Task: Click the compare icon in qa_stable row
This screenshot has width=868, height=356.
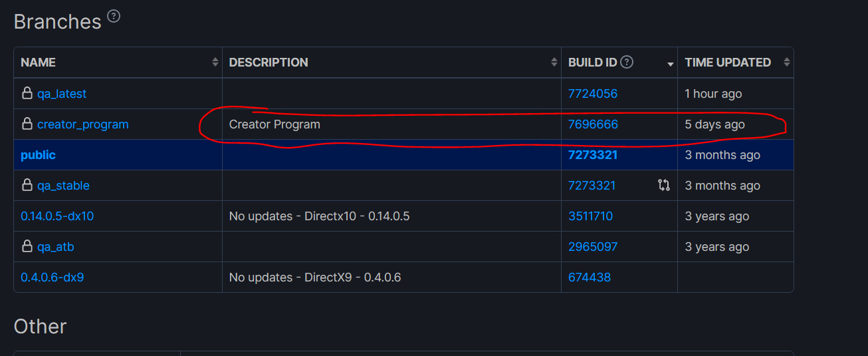Action: (x=663, y=186)
